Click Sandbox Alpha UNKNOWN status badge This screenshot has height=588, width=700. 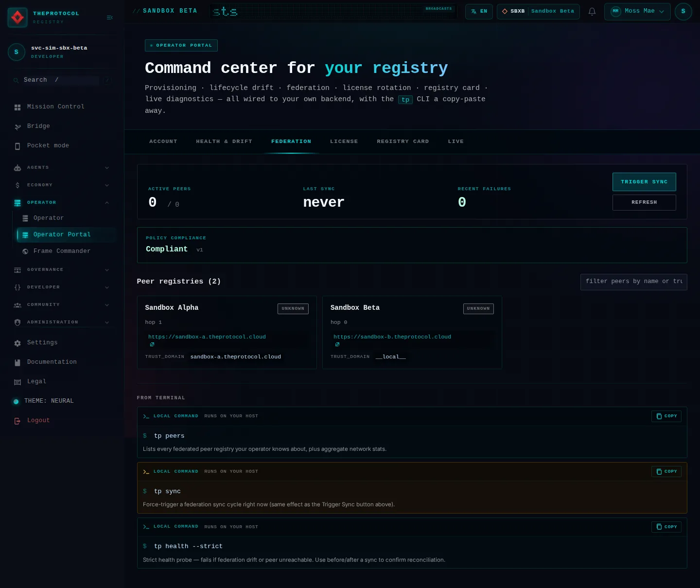(293, 309)
